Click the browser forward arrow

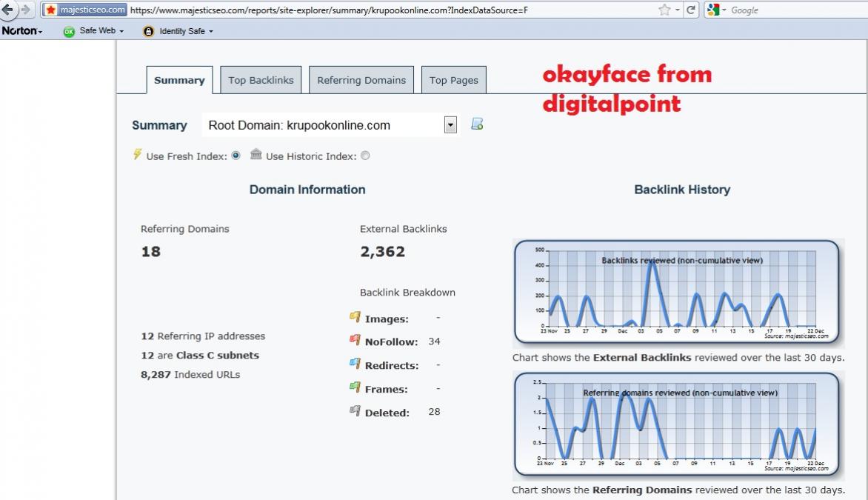tap(25, 10)
